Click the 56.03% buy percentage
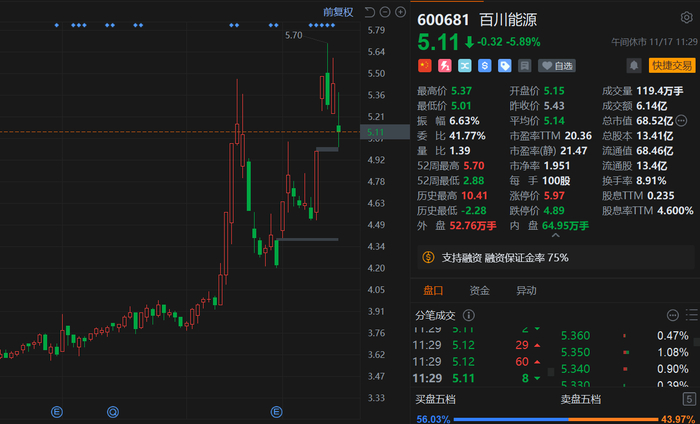Image resolution: width=700 pixels, height=424 pixels. click(433, 420)
